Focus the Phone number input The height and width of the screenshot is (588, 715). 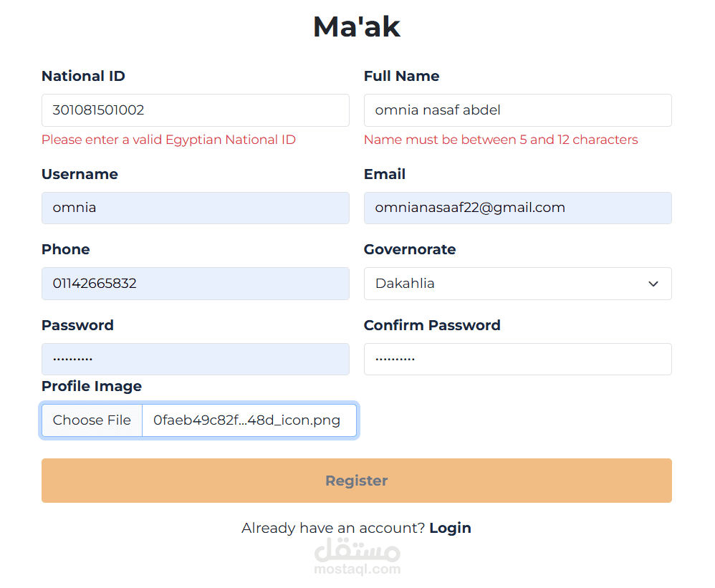click(195, 284)
